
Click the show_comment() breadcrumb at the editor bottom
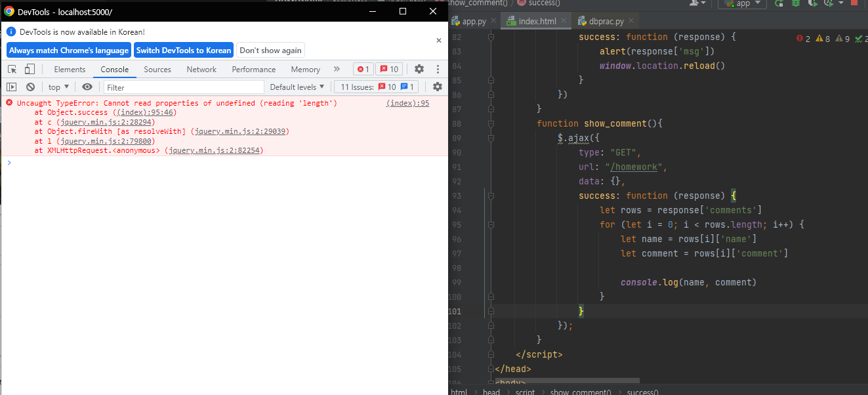581,392
